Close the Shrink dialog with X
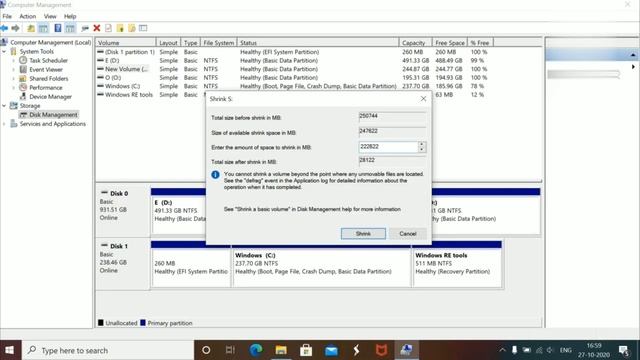This screenshot has width=640, height=360. tap(423, 99)
